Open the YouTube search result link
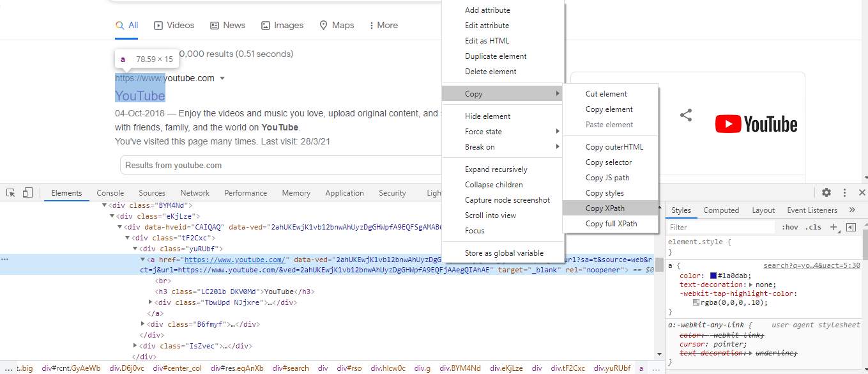868x374 pixels. coord(140,95)
